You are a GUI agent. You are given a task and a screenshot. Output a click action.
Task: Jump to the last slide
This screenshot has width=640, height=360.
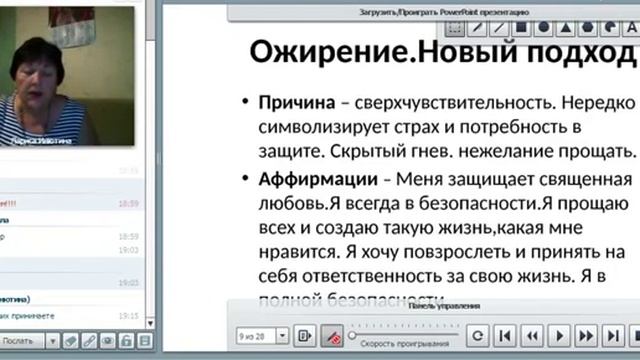[x=613, y=336]
